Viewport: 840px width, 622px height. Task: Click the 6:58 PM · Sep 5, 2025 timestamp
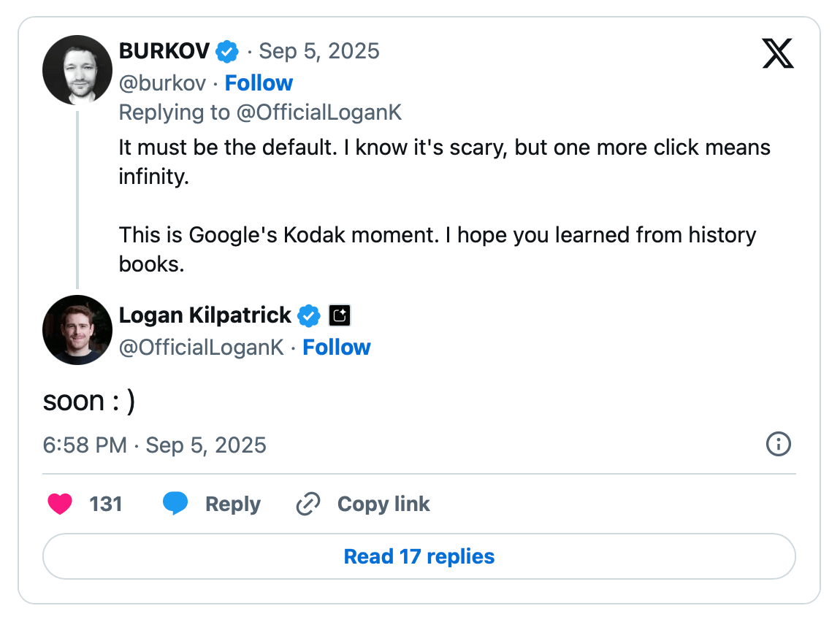tap(155, 445)
